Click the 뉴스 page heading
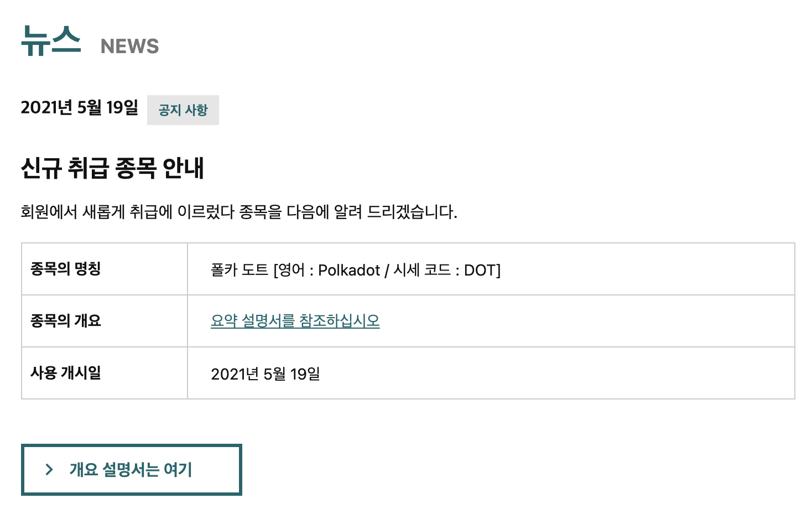 click(51, 41)
